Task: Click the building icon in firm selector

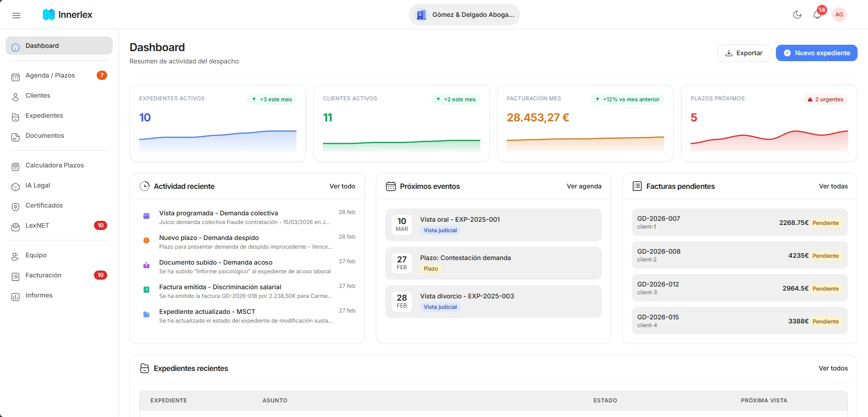Action: coord(421,15)
